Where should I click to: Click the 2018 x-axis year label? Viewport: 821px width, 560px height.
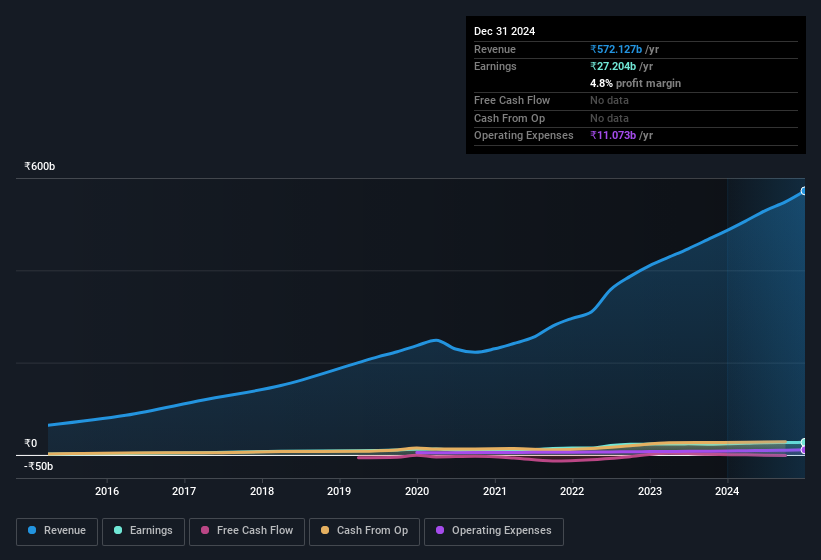(x=262, y=491)
